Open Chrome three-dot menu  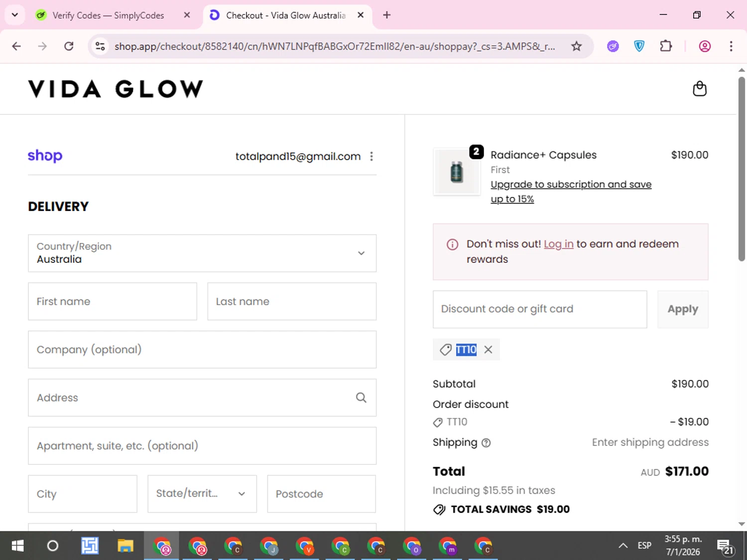click(731, 46)
